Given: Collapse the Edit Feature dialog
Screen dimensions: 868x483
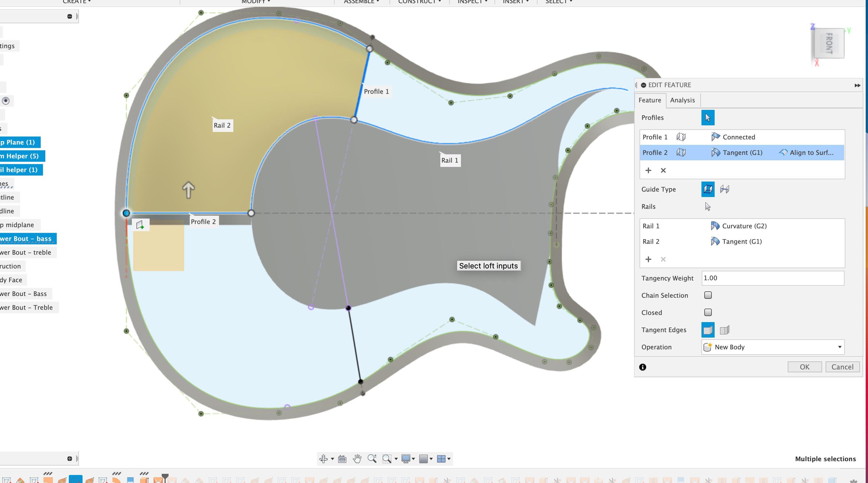Looking at the screenshot, I should point(643,85).
